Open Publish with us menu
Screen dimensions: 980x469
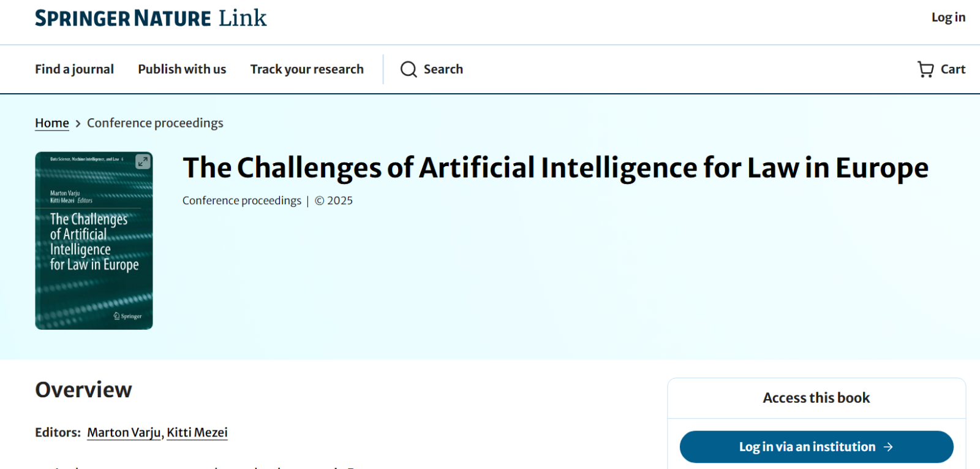pos(182,69)
